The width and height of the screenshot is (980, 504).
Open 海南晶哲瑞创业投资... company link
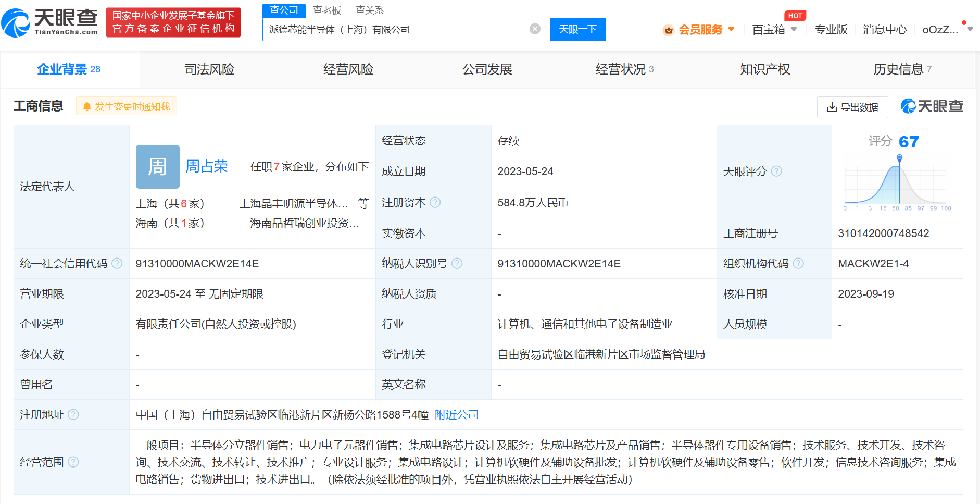point(305,223)
